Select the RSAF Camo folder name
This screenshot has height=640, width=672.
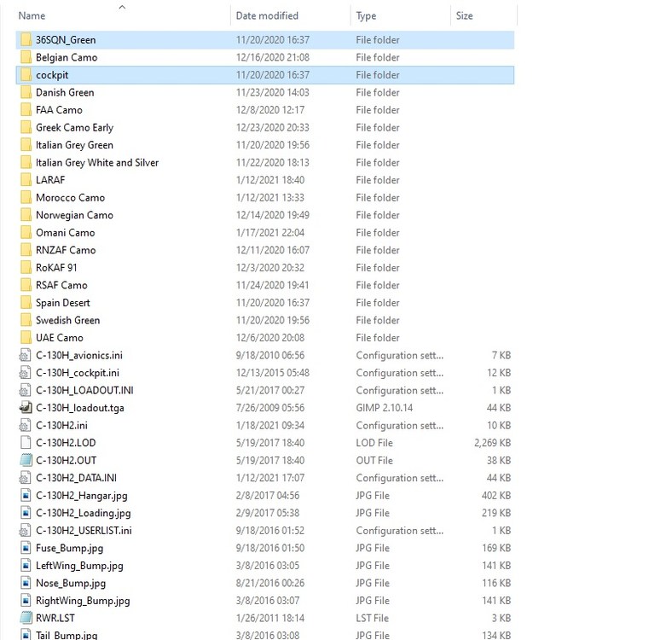point(61,285)
